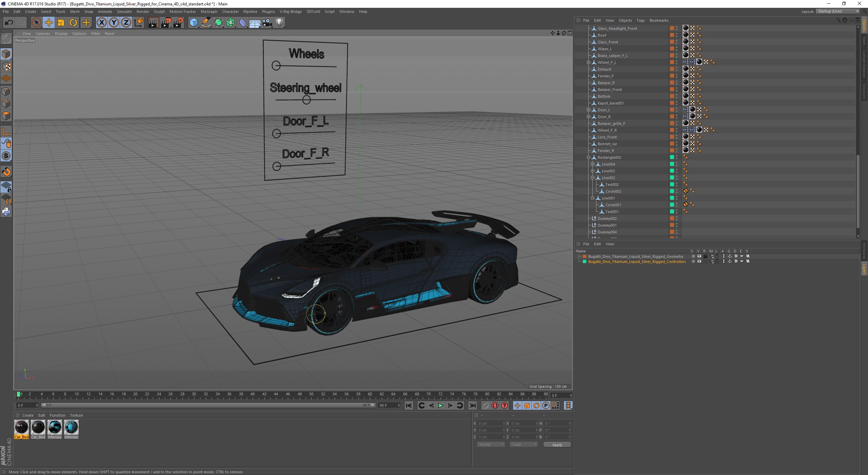Screen dimensions: 868x475
Task: Open the Simulate menu
Action: click(x=124, y=12)
